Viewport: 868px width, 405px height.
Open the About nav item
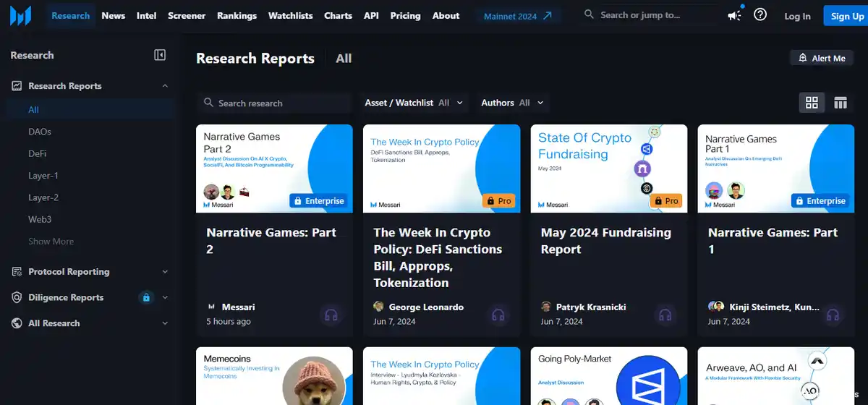pyautogui.click(x=446, y=15)
